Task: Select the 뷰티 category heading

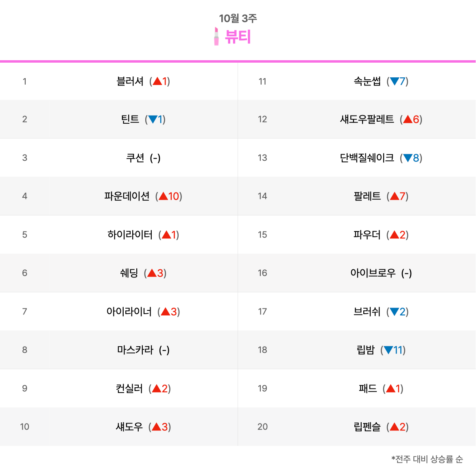Action: tap(238, 37)
